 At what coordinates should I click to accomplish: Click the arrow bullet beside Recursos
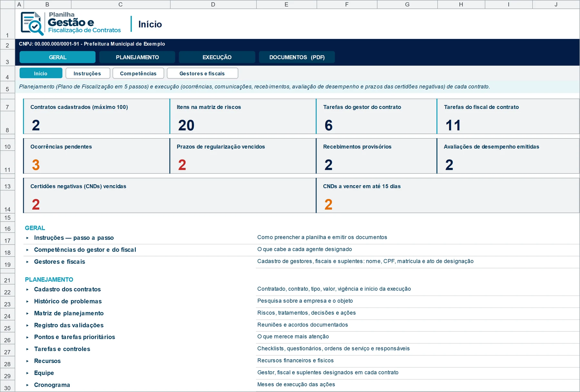pos(27,361)
